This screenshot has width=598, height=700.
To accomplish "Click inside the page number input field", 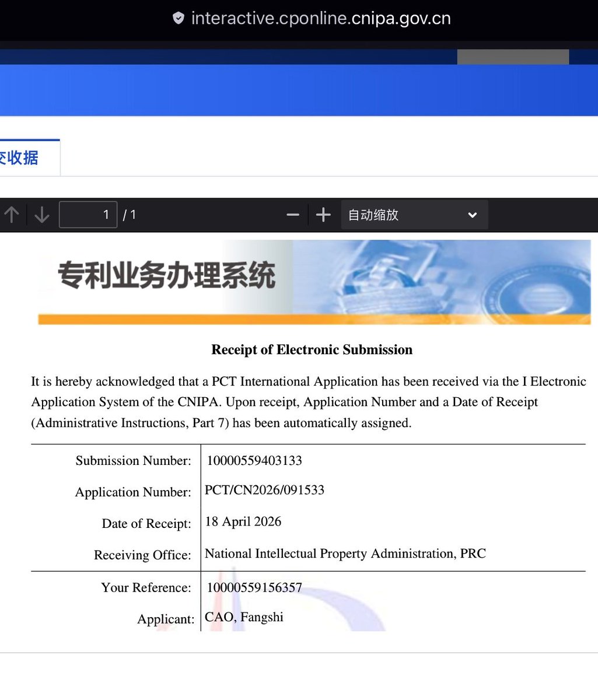I will pos(88,215).
